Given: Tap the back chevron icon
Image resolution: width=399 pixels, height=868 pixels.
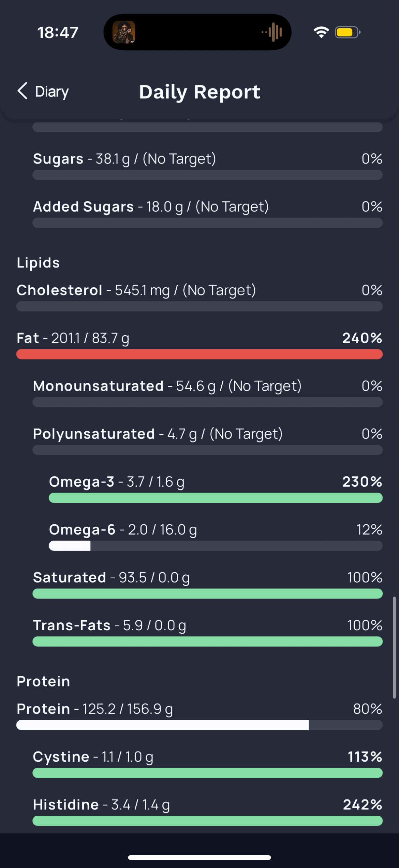Looking at the screenshot, I should [22, 91].
